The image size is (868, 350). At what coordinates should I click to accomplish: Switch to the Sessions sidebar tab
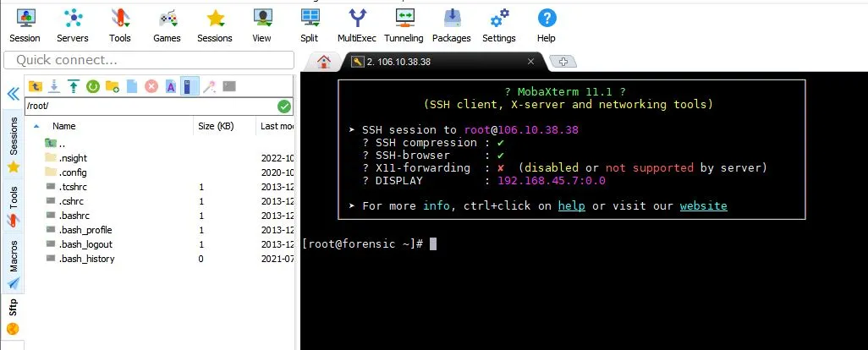(x=14, y=143)
